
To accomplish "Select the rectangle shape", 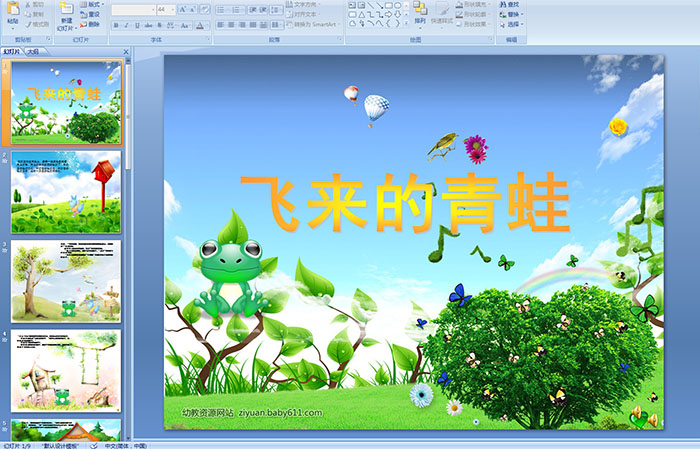I will (389, 5).
